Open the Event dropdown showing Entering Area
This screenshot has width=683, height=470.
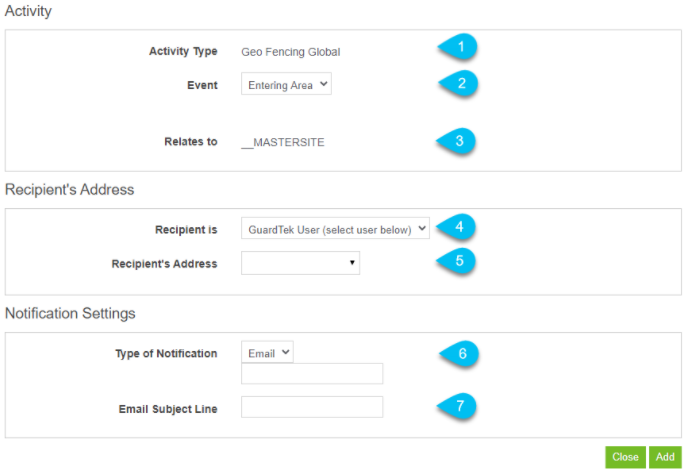pos(286,84)
